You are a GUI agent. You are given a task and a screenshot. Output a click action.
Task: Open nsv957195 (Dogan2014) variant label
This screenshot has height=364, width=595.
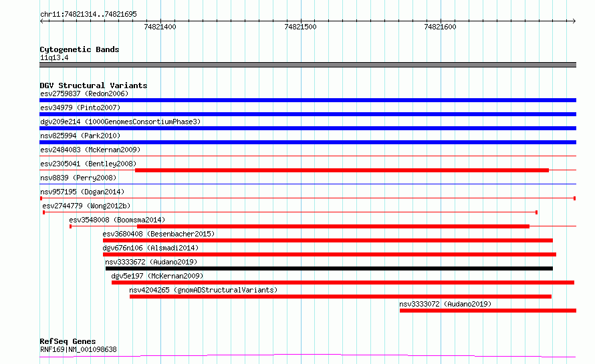(82, 192)
